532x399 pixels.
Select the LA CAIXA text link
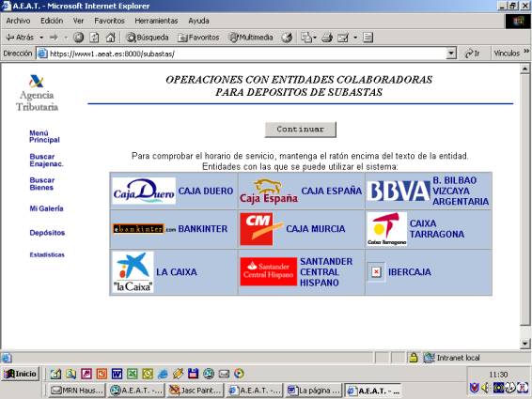click(177, 272)
